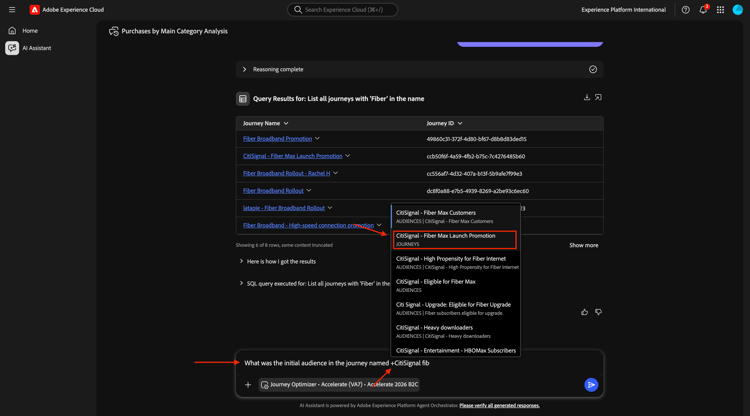Click Show more to reveal remaining rows
This screenshot has width=750, height=416.
[584, 245]
